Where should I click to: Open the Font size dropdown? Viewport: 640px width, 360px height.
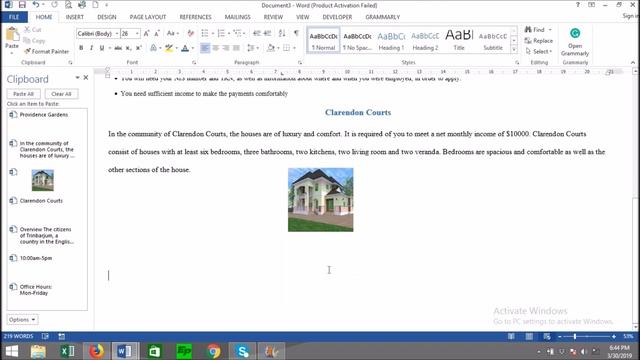(x=138, y=33)
